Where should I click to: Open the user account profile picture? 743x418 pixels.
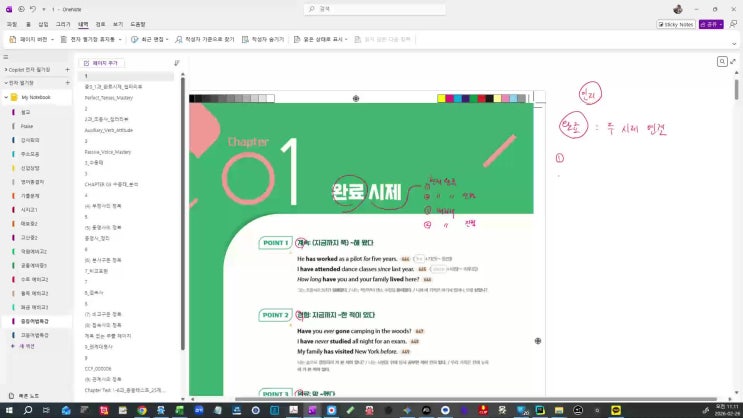click(x=677, y=8)
